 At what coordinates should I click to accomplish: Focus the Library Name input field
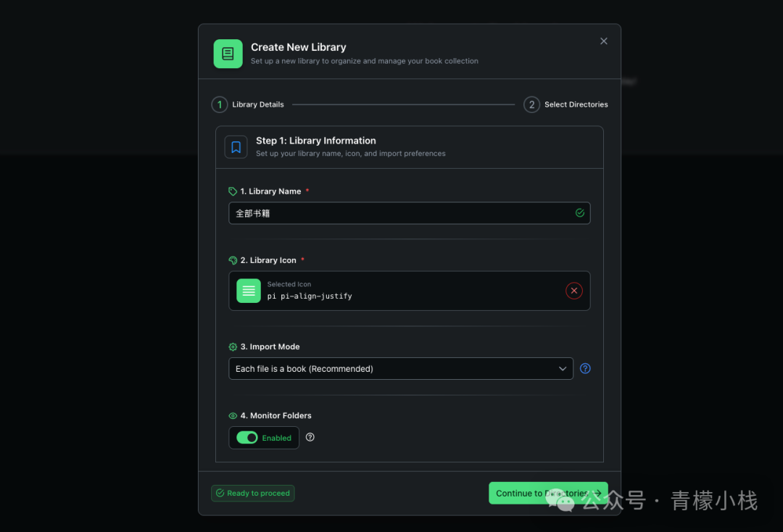410,213
